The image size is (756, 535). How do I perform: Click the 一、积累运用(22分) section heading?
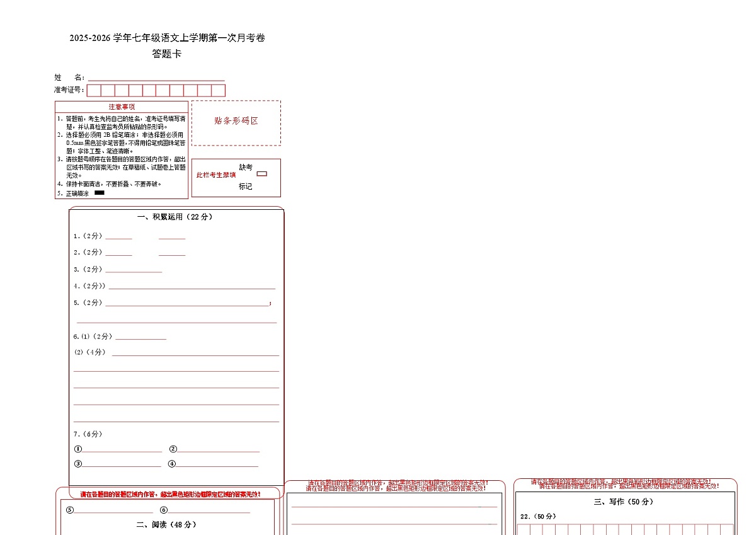pyautogui.click(x=175, y=217)
